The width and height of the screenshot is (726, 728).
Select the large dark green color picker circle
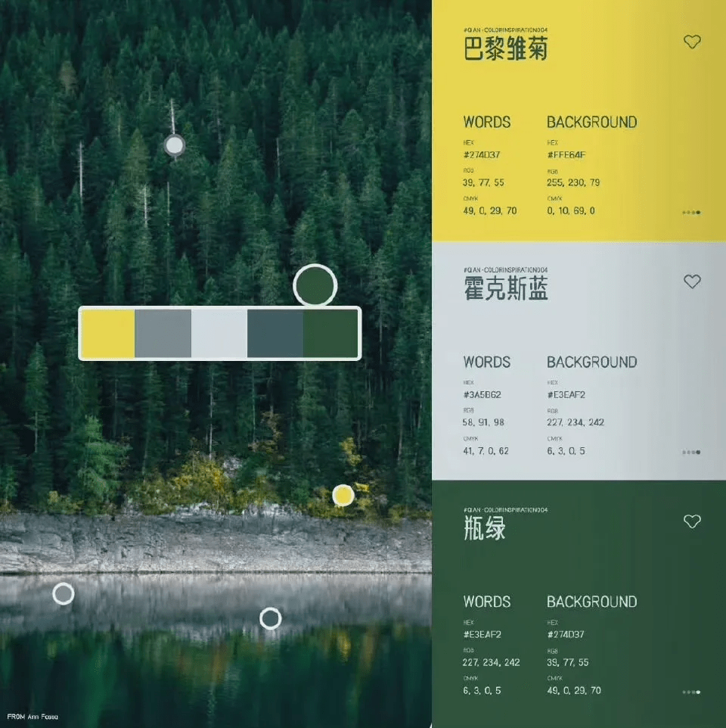click(x=315, y=285)
